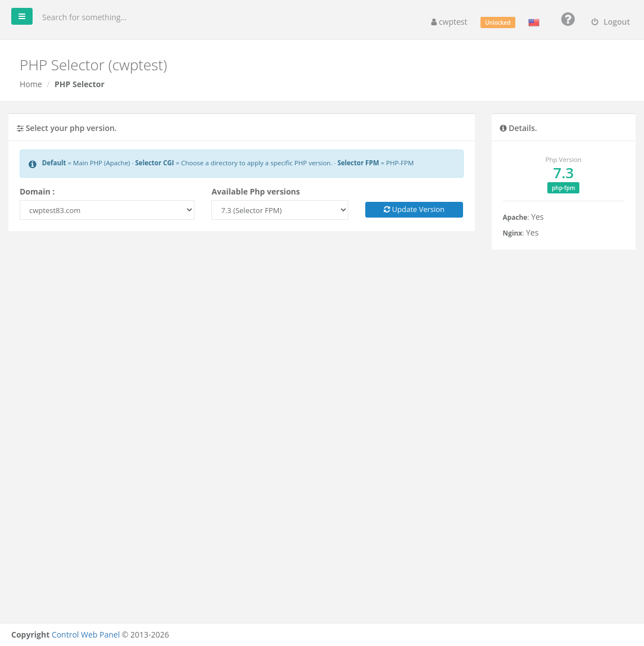Click the Nginx: Yes detail row
Viewport: 644px width, 646px height.
click(x=520, y=233)
